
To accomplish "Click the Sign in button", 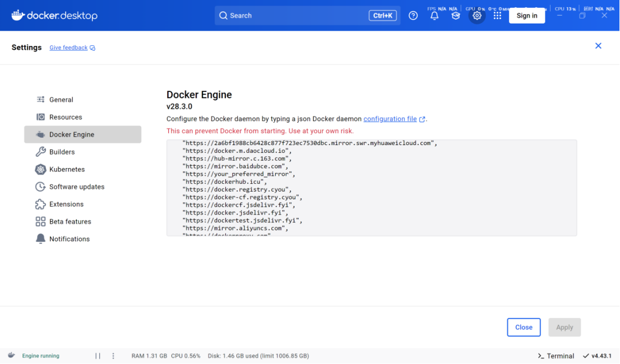I will pyautogui.click(x=526, y=15).
